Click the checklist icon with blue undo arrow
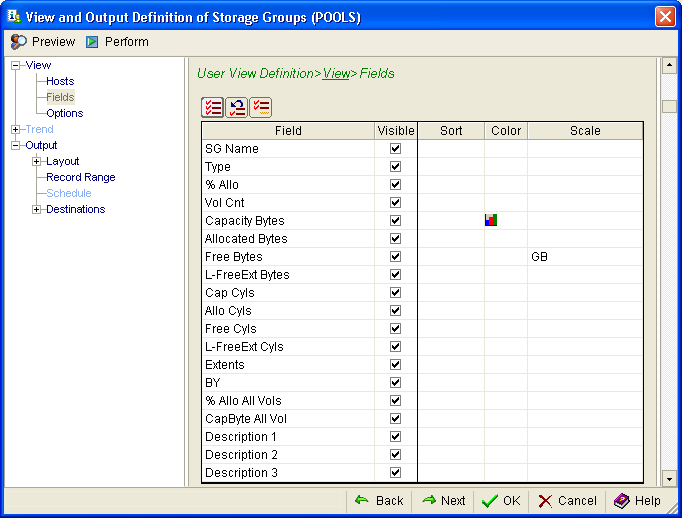Viewport: 682px width, 518px height. 236,108
